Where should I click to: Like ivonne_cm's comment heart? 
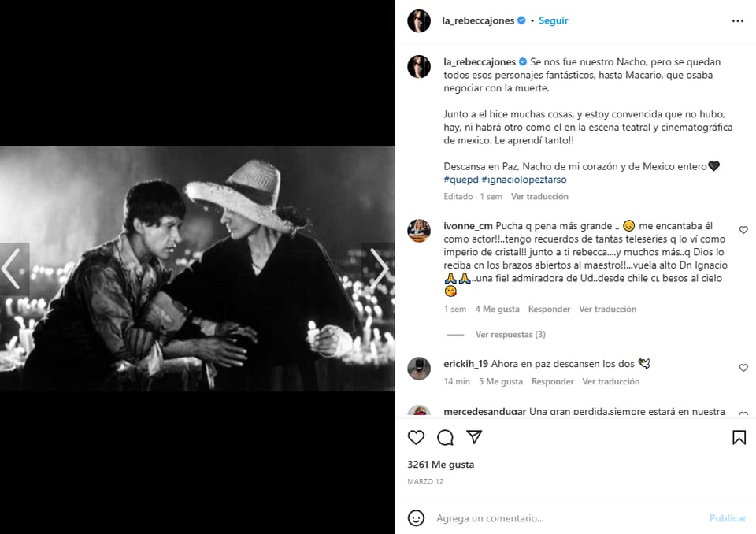pyautogui.click(x=743, y=230)
